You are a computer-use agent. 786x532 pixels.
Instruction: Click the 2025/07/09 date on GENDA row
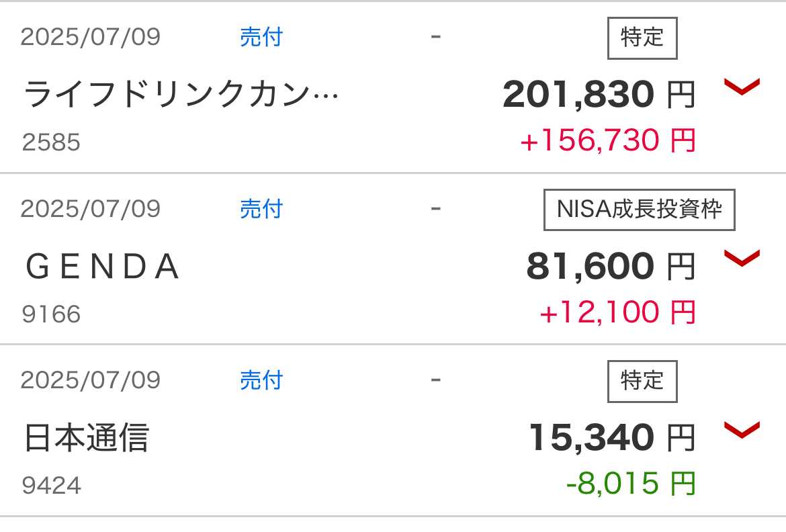pos(91,209)
